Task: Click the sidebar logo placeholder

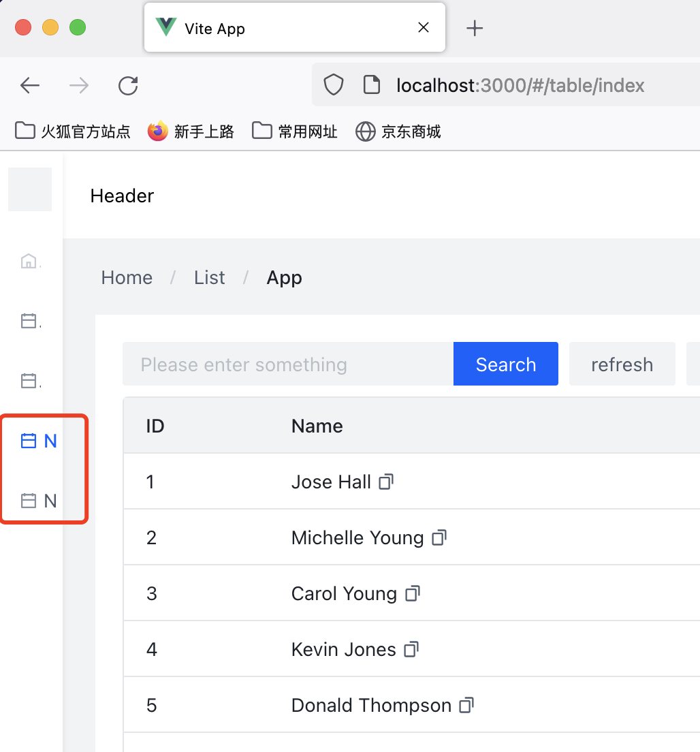Action: coord(30,189)
